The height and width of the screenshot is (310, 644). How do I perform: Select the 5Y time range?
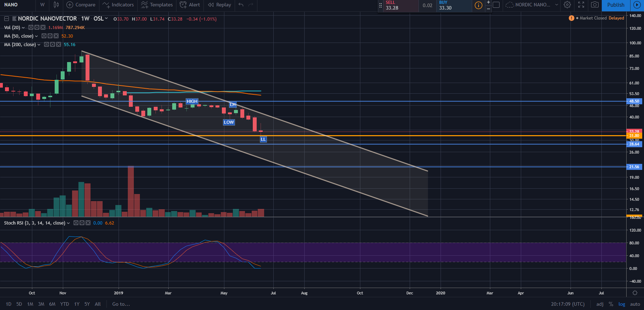(x=87, y=304)
